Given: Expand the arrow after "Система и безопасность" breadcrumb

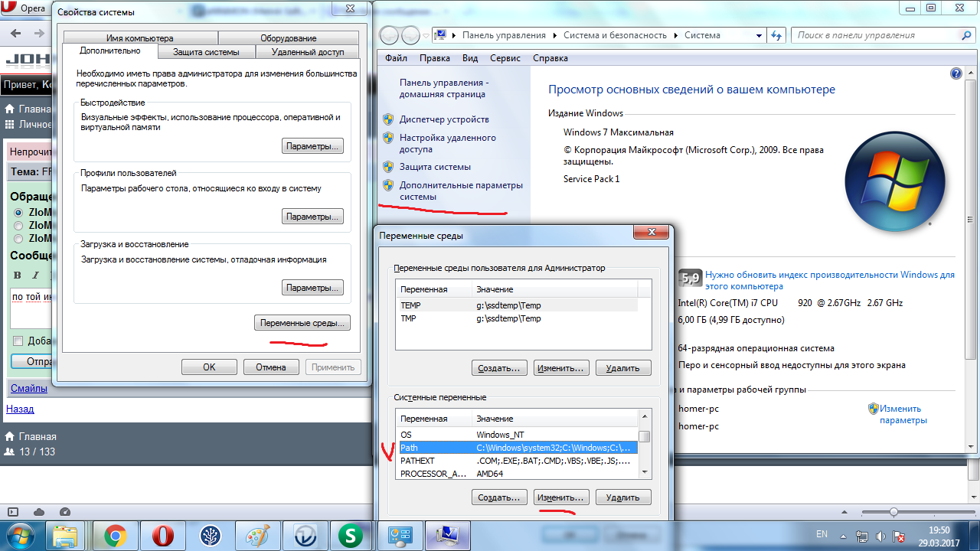Looking at the screenshot, I should pyautogui.click(x=675, y=35).
